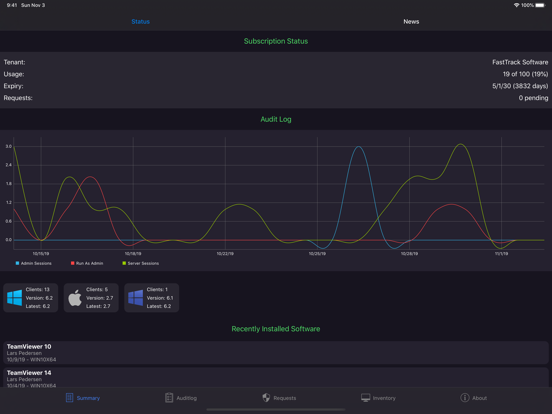Image resolution: width=552 pixels, height=414 pixels.
Task: Tap the Inventory monitor icon
Action: coord(365,397)
